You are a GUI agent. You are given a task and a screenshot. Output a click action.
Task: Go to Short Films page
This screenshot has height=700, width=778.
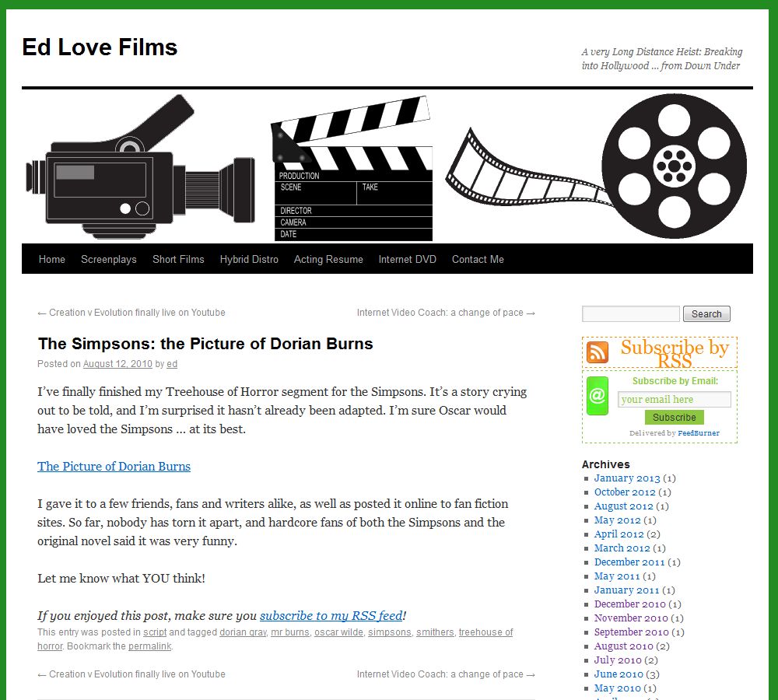pos(178,259)
